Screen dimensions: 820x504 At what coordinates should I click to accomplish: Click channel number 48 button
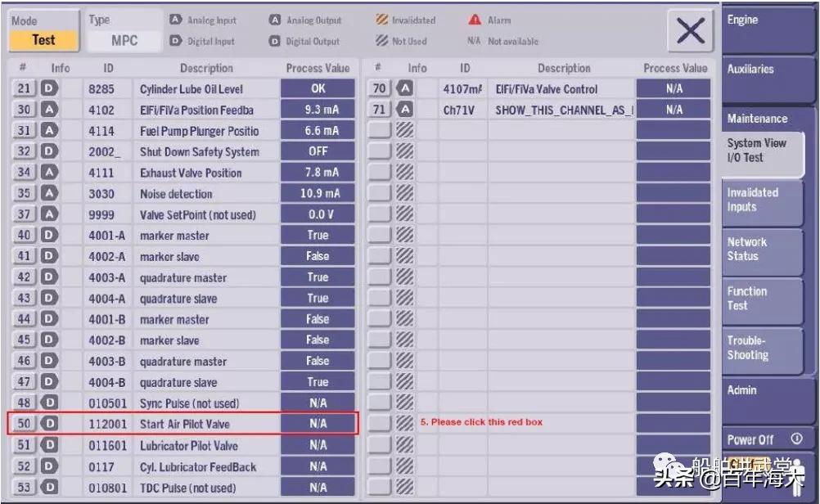(x=24, y=403)
